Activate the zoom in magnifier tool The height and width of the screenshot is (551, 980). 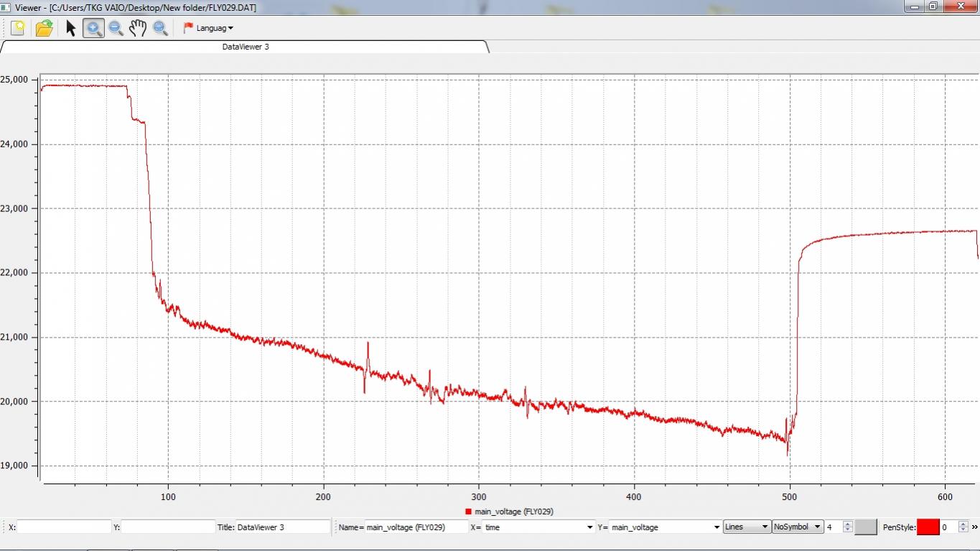click(x=93, y=28)
